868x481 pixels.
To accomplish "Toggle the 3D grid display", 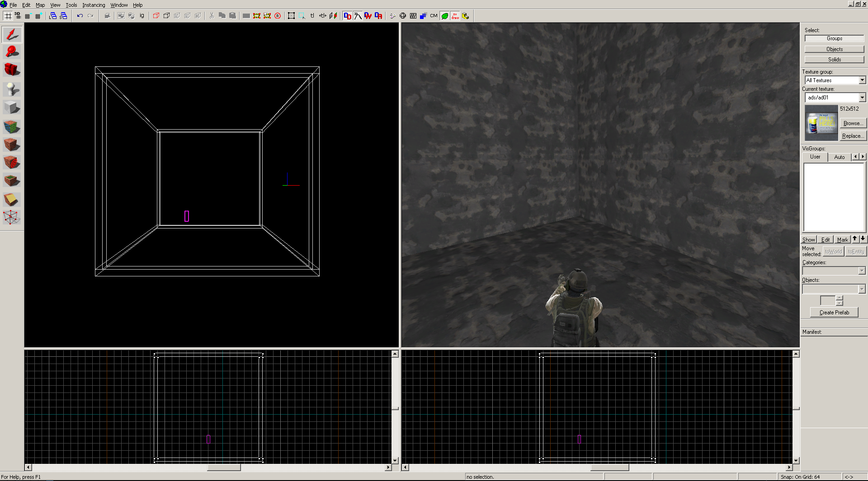I will click(x=18, y=16).
